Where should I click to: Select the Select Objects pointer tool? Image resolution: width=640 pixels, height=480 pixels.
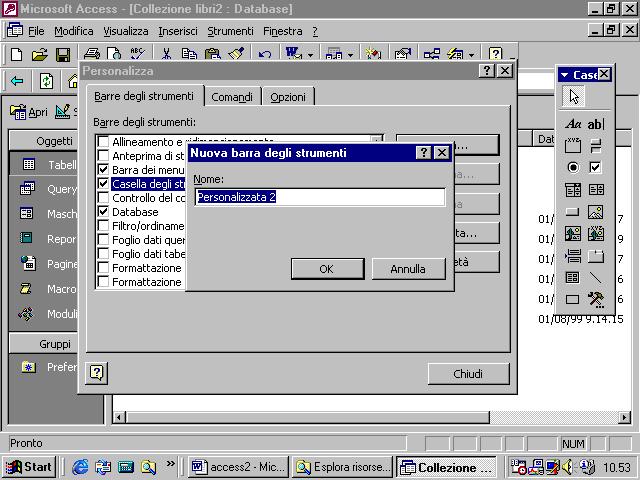coord(573,97)
